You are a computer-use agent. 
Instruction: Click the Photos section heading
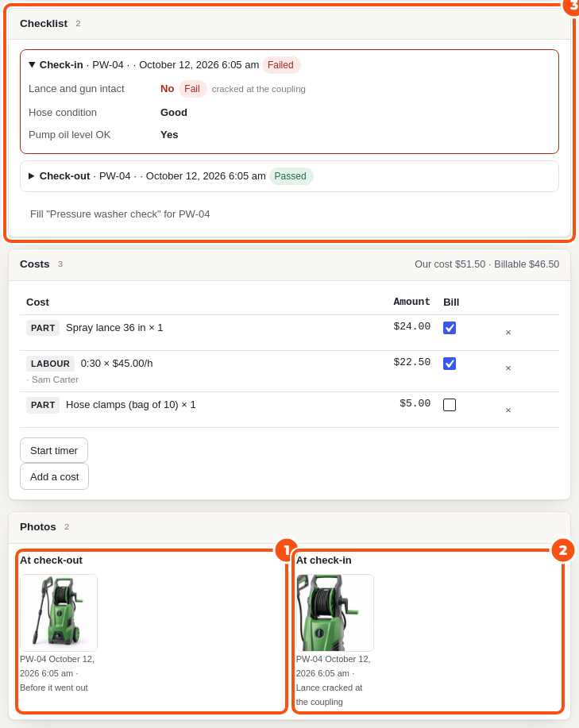tap(37, 527)
